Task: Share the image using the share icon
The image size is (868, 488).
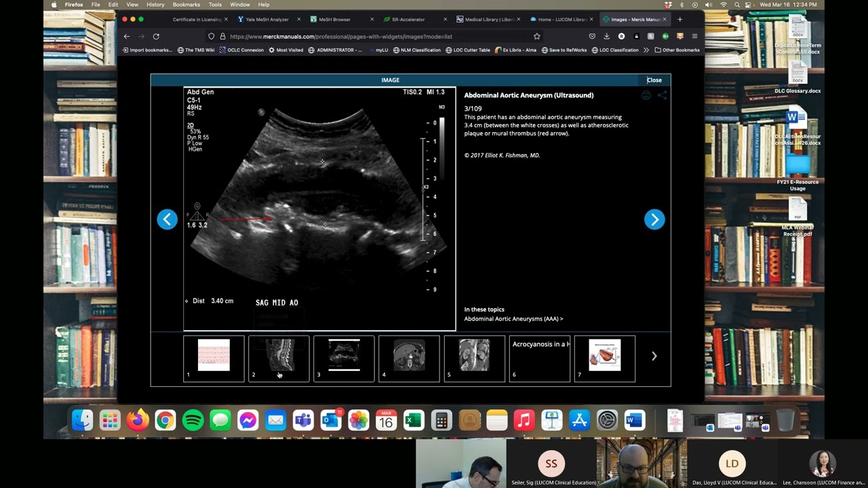Action: [663, 96]
